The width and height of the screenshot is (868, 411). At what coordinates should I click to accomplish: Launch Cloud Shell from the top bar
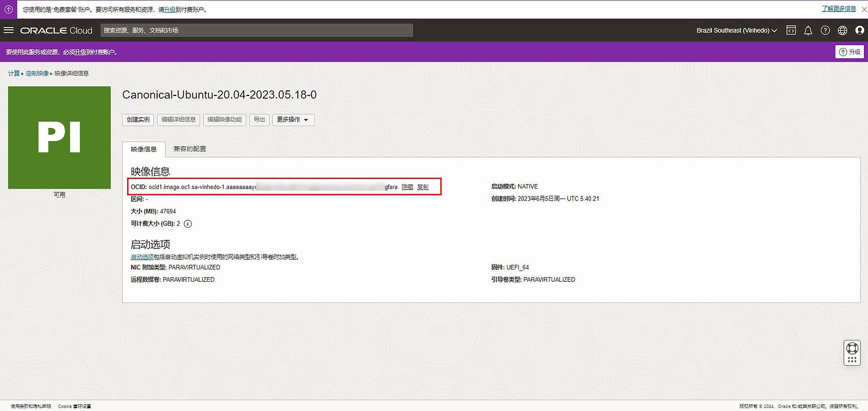point(791,30)
